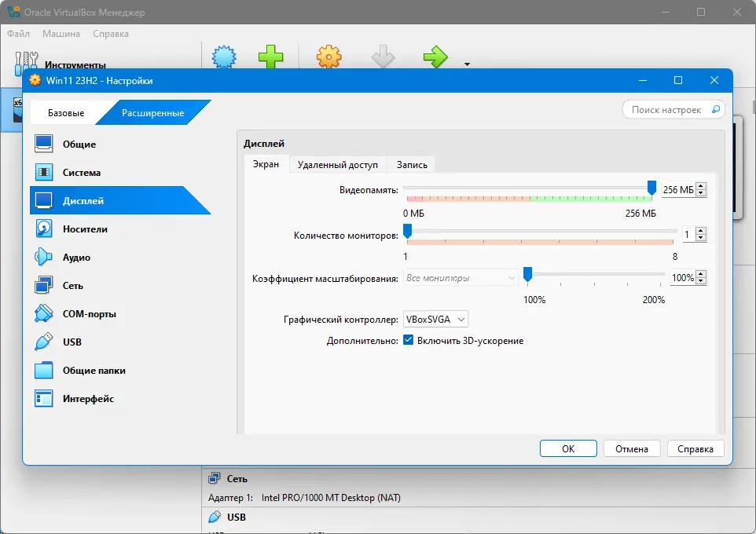The width and height of the screenshot is (756, 534).
Task: Click the Видеопамять slider handle
Action: click(651, 188)
